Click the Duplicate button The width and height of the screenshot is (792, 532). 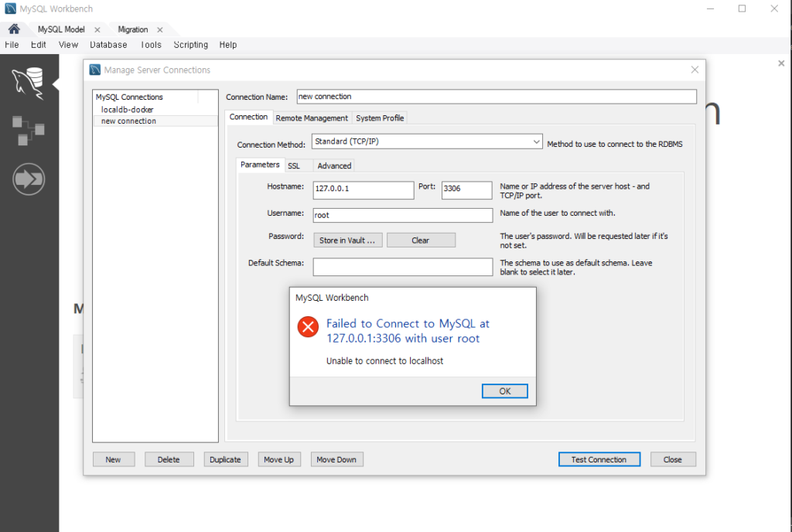(226, 459)
